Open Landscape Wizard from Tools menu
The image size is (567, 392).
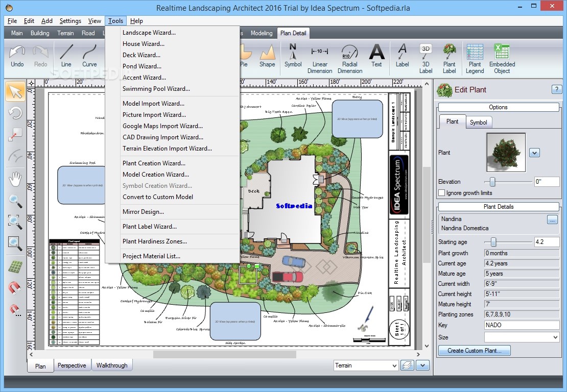tap(149, 33)
